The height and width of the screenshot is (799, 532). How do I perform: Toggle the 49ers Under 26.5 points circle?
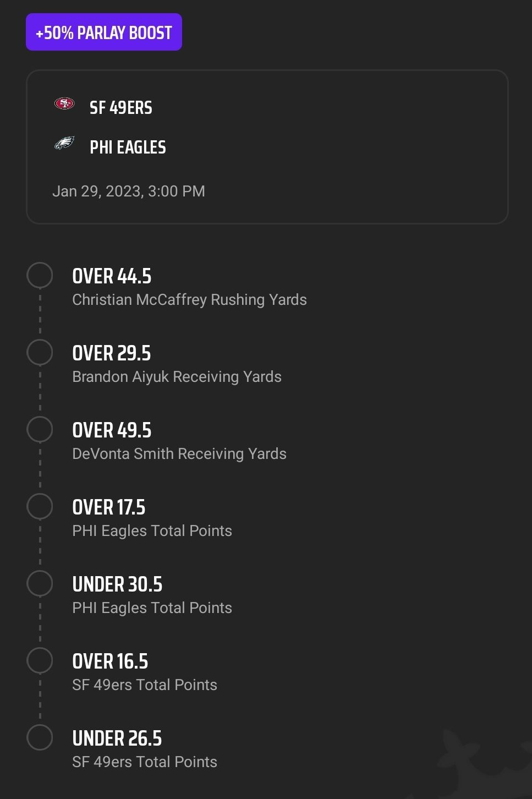pyautogui.click(x=40, y=737)
